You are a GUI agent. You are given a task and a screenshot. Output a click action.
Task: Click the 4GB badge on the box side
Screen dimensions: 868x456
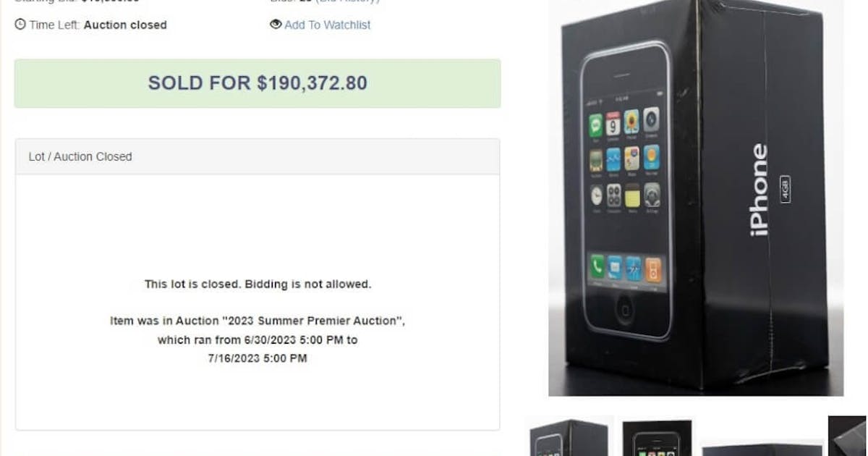click(x=786, y=190)
